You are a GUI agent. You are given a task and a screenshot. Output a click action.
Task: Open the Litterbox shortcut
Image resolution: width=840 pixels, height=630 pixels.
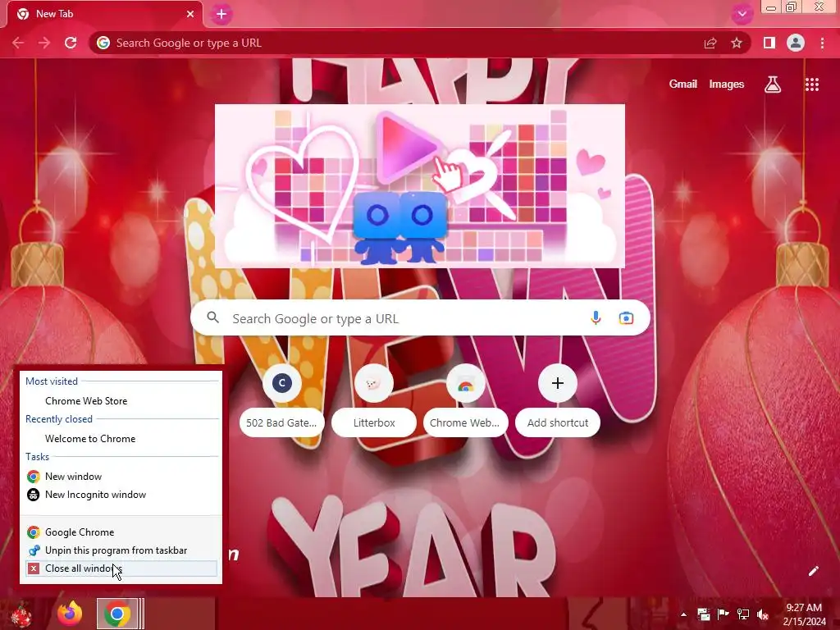[x=374, y=402]
